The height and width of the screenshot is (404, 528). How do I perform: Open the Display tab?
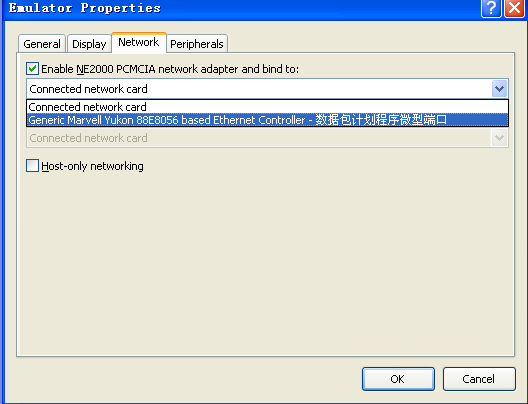[89, 44]
